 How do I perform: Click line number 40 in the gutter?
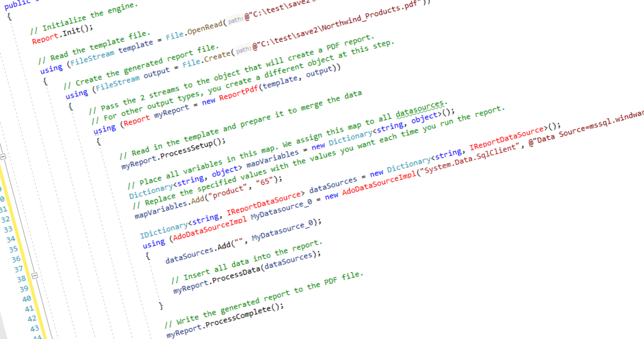click(27, 299)
